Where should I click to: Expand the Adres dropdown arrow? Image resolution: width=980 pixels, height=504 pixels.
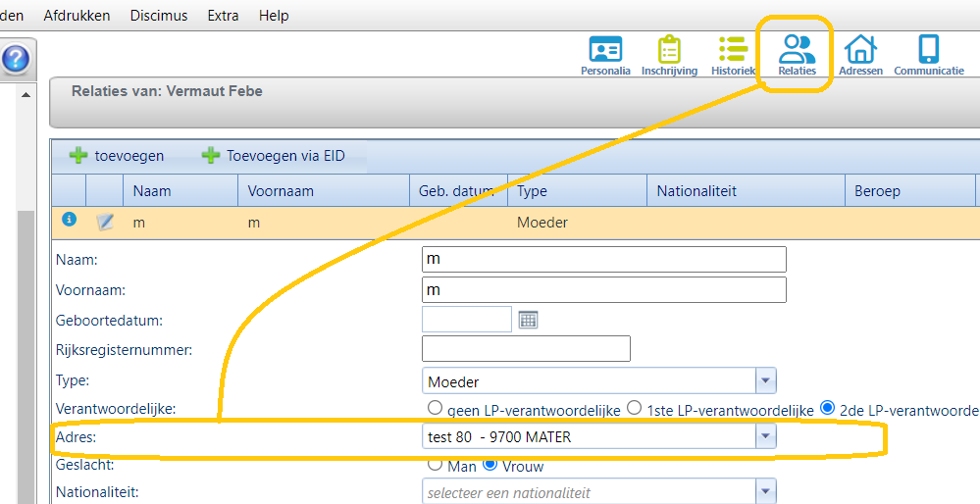click(765, 437)
